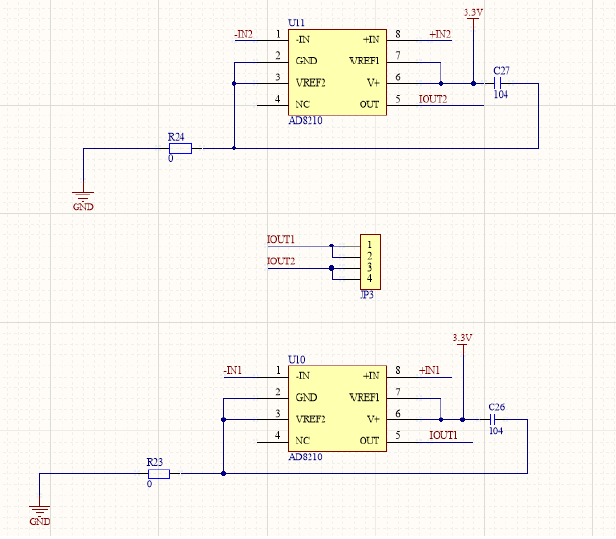Select IOUT1 net label beside JP3

coord(281,240)
